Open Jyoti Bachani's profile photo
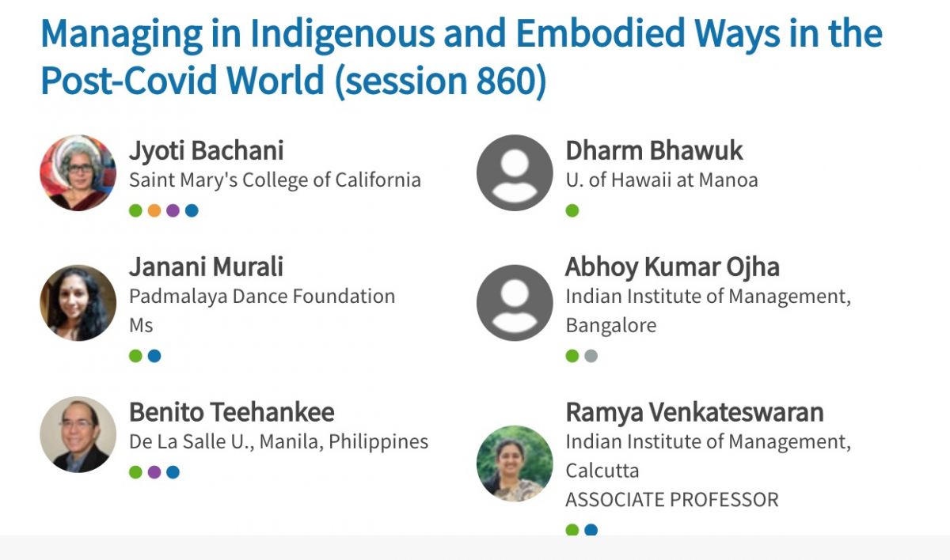The image size is (950, 560). 78,172
